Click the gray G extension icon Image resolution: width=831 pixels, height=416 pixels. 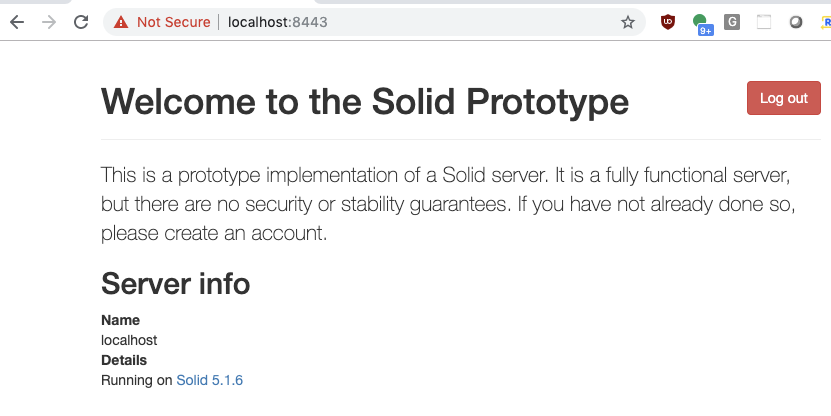coord(732,22)
